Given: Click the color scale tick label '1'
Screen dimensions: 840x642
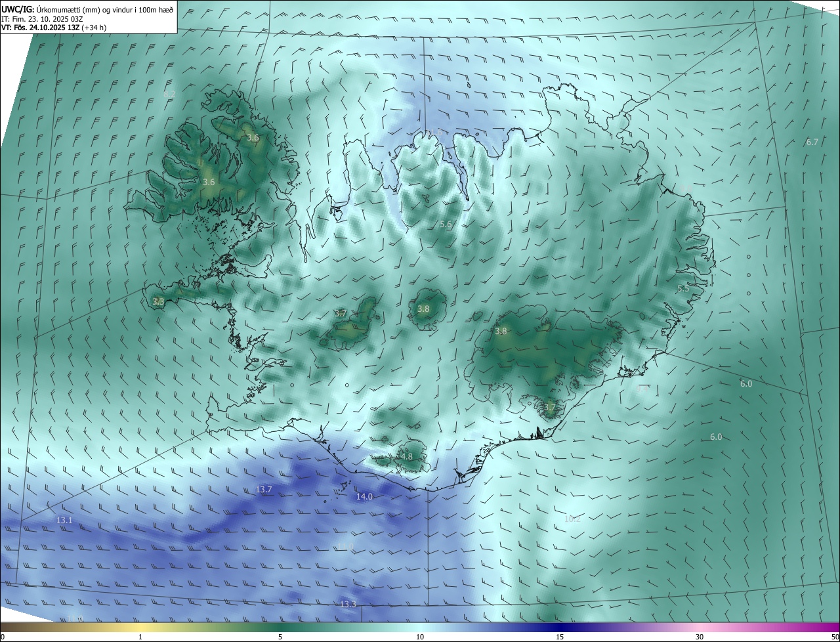Looking at the screenshot, I should 140,637.
